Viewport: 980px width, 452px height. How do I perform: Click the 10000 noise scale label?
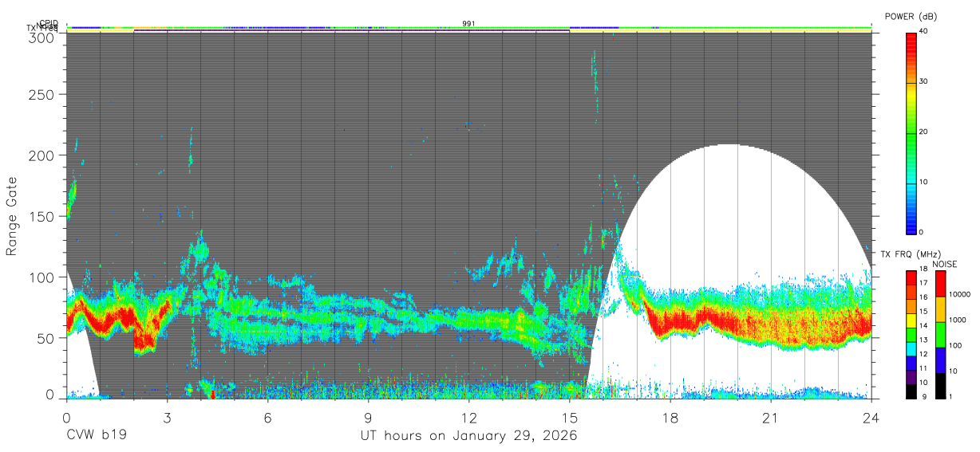coord(959,294)
